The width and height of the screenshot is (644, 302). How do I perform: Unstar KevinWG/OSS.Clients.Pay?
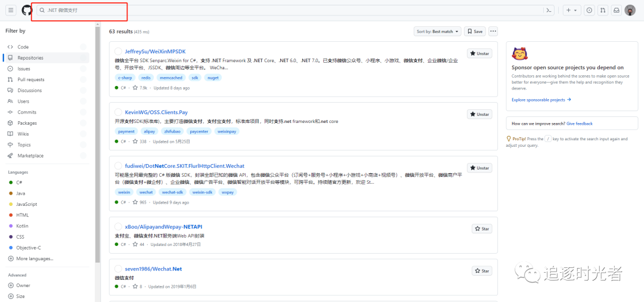[x=479, y=114]
